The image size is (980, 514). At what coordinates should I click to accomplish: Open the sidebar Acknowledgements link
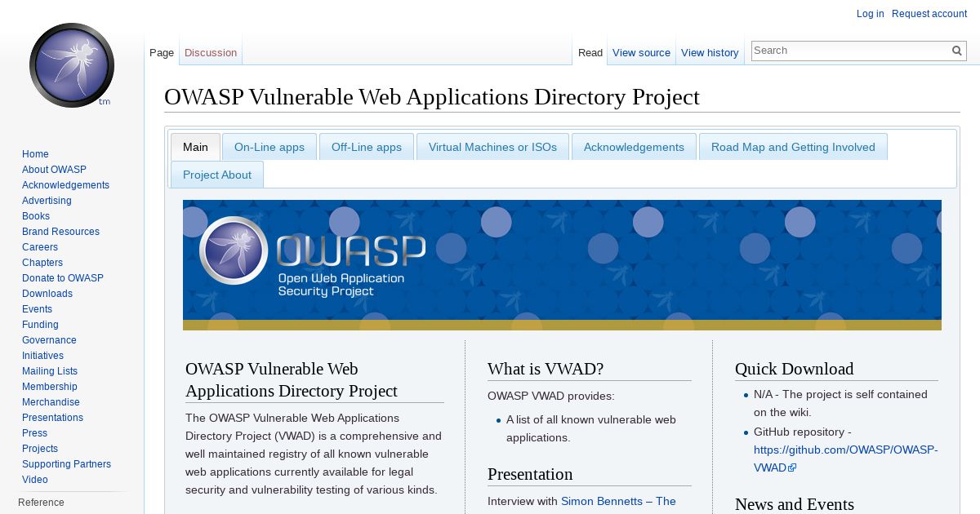[65, 185]
